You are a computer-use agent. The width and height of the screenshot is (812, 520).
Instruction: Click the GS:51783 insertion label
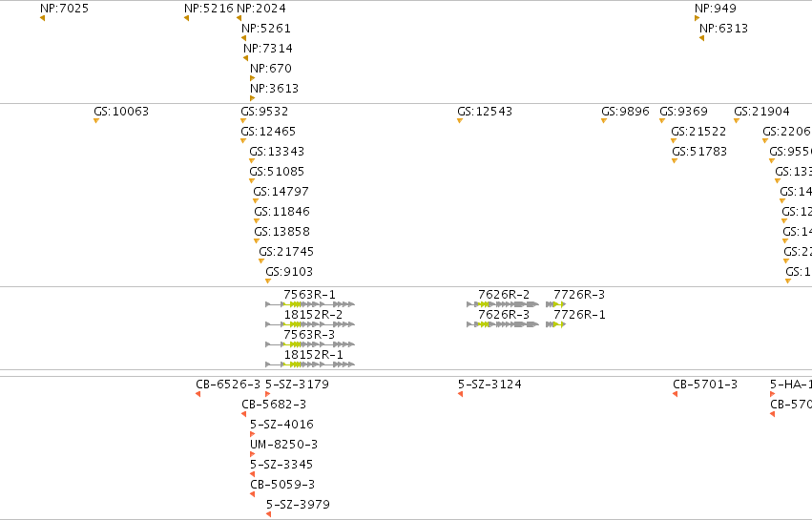[x=699, y=152]
